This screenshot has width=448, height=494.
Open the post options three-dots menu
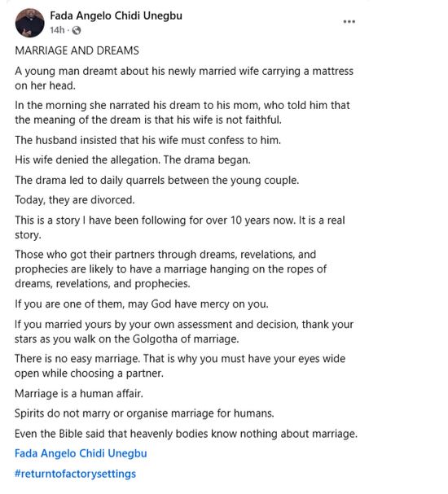(x=349, y=22)
